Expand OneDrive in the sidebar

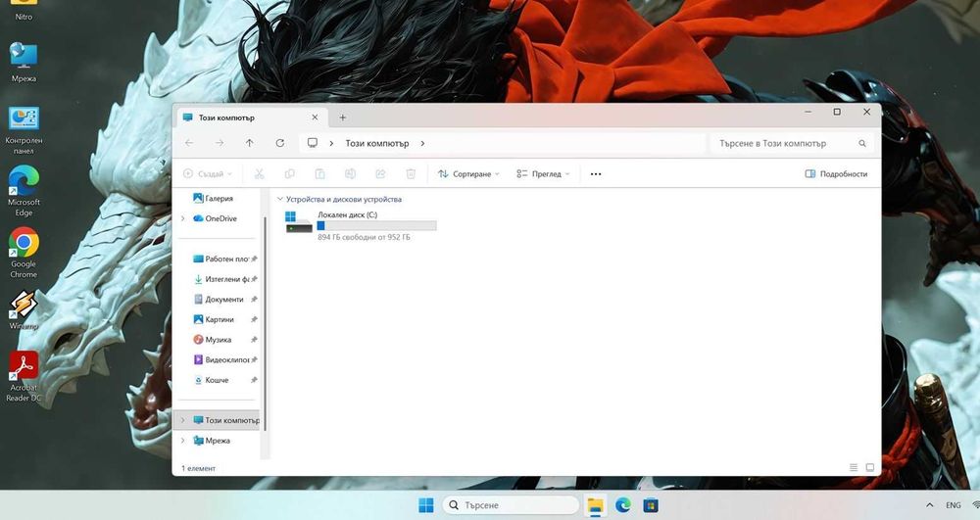pos(182,218)
